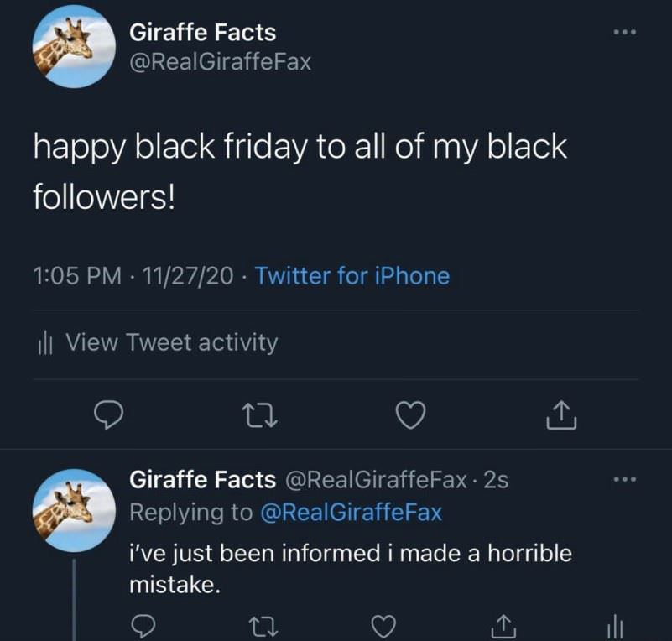Click the Giraffe Facts name on main tweet
Screen dimensions: 672x641
[x=202, y=33]
